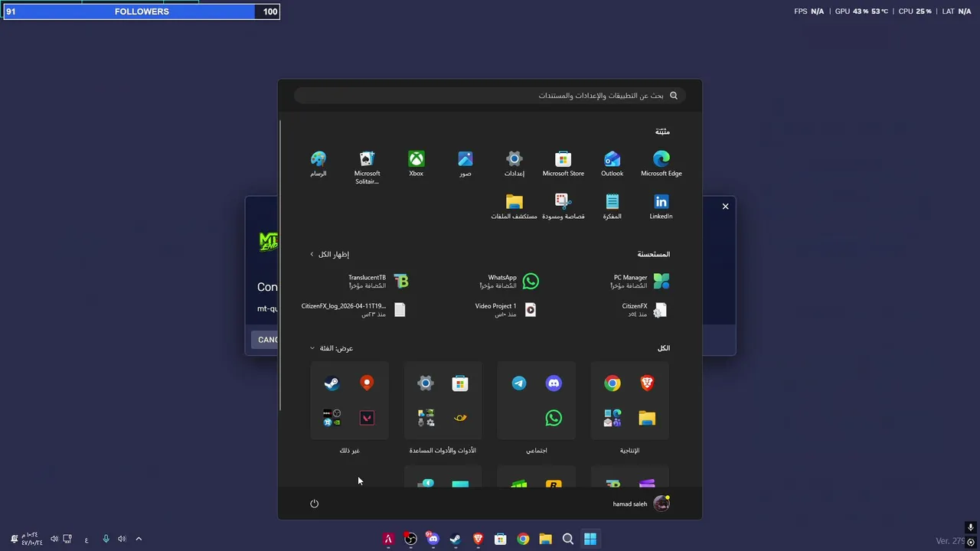The height and width of the screenshot is (551, 980).
Task: Open Steam from the taskbar
Action: coord(455,539)
